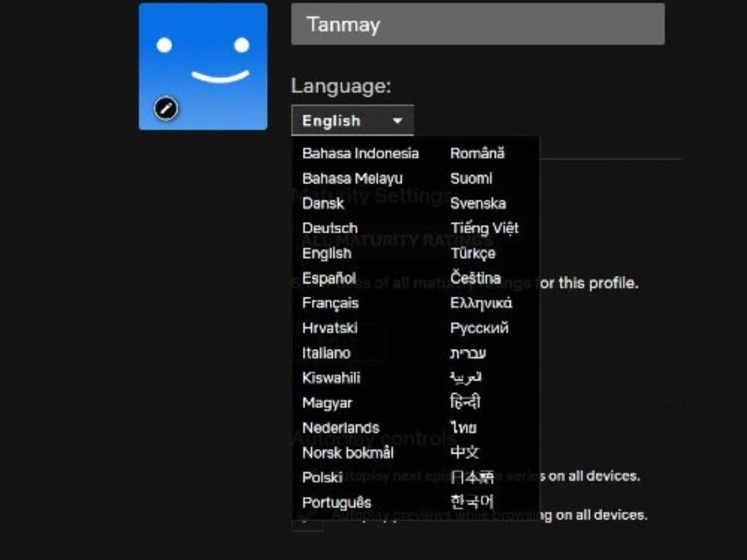Select Kiswahili from the list
747x560 pixels.
point(331,378)
